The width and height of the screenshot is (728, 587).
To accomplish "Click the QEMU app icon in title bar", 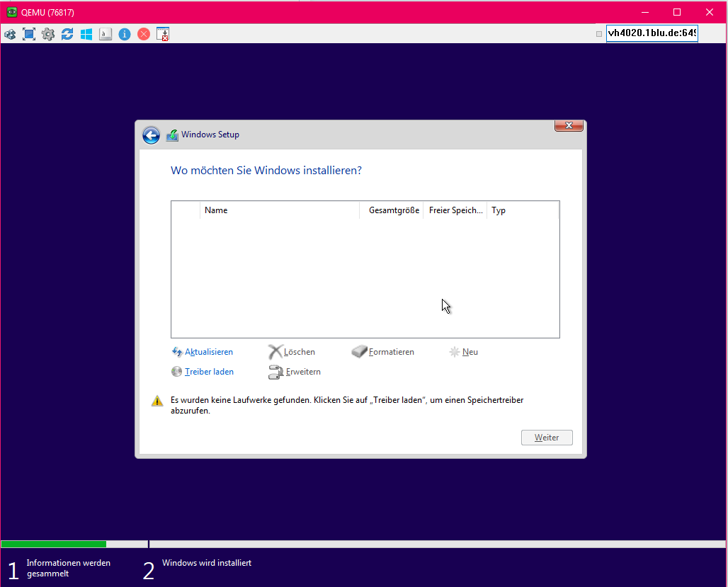I will pos(11,13).
